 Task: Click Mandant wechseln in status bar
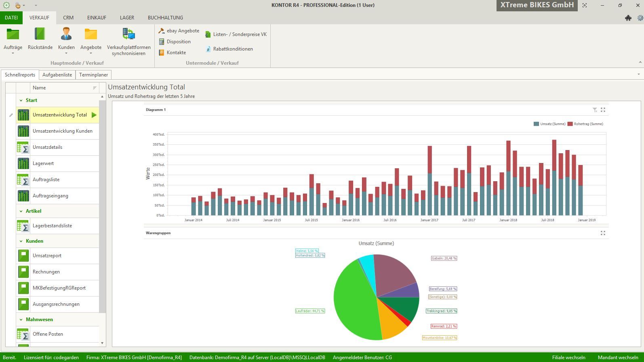pos(618,358)
